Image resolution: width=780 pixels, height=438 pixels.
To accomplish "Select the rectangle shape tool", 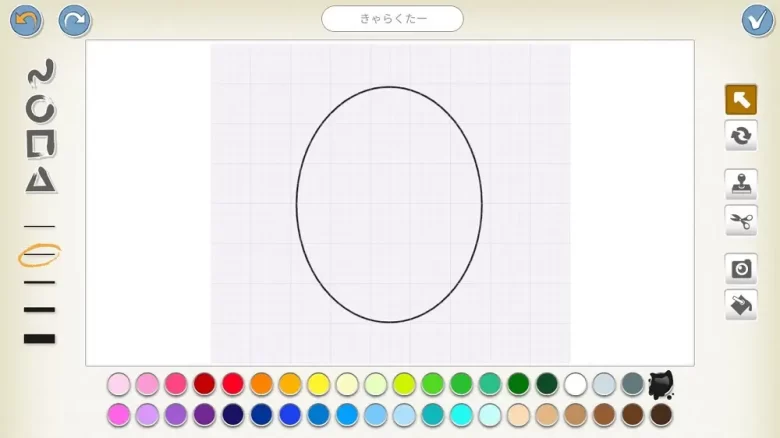I will pyautogui.click(x=40, y=144).
